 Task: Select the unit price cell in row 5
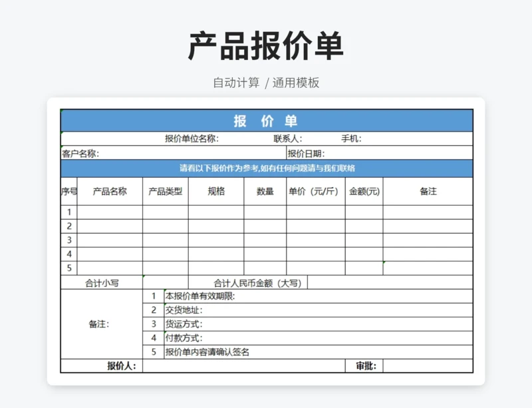(316, 268)
